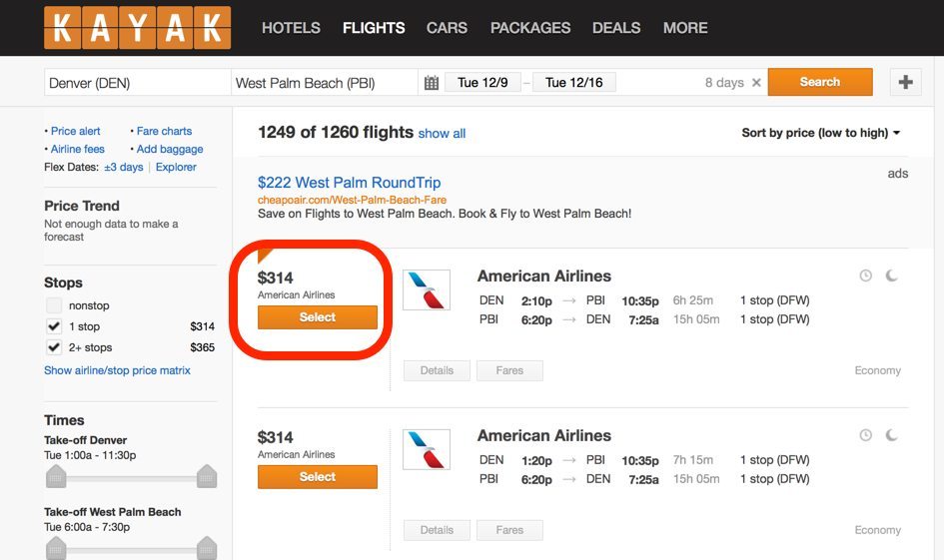Expand Details for first flight
944x560 pixels.
coord(438,370)
